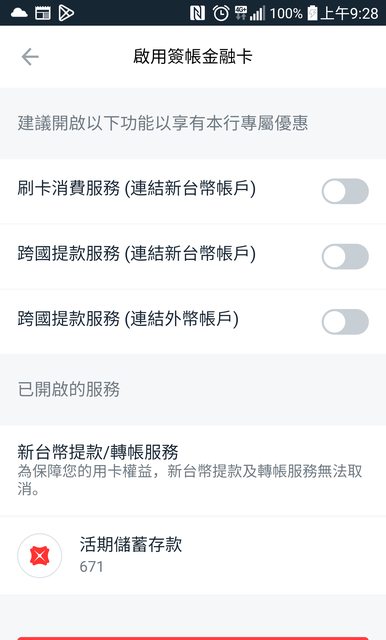The image size is (386, 640).
Task: Tap the 跨國提款服務 (連結外幣帳戶) label
Action: click(x=128, y=319)
